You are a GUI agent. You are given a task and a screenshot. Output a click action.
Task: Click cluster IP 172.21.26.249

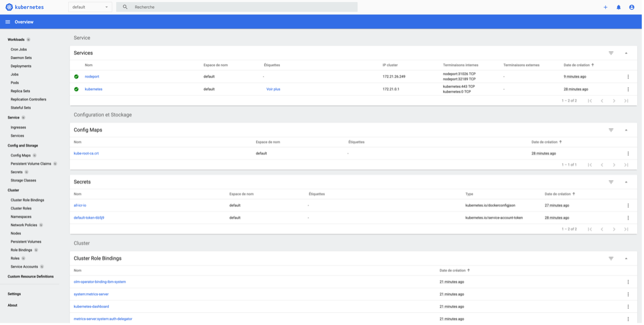point(394,77)
